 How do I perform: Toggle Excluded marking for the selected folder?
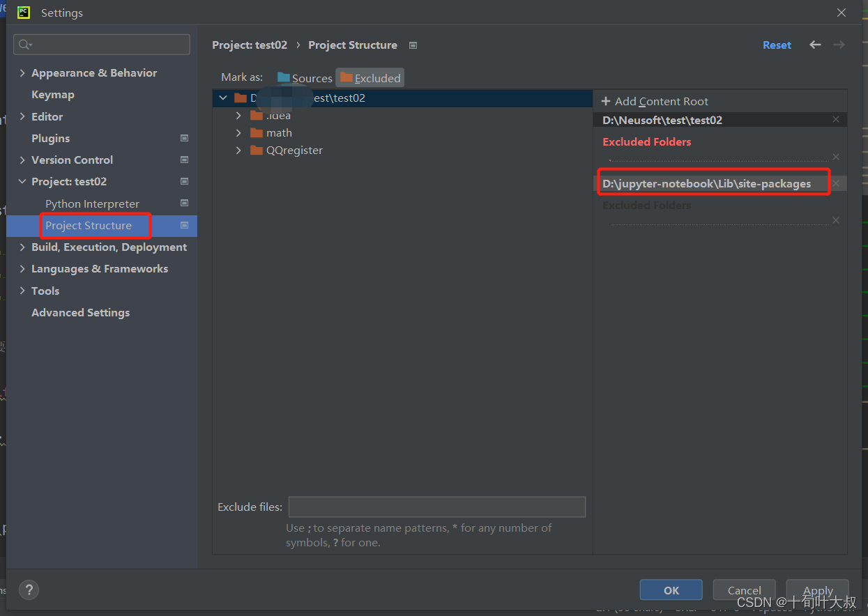[370, 77]
